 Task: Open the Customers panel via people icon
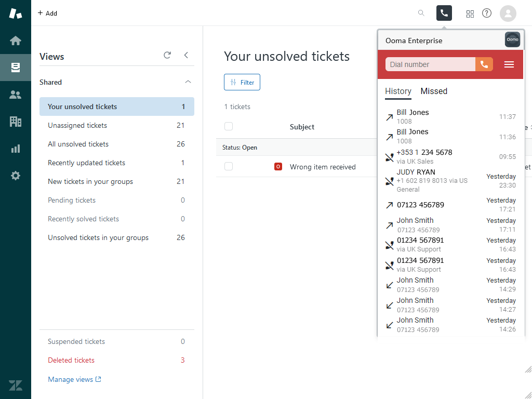[15, 94]
